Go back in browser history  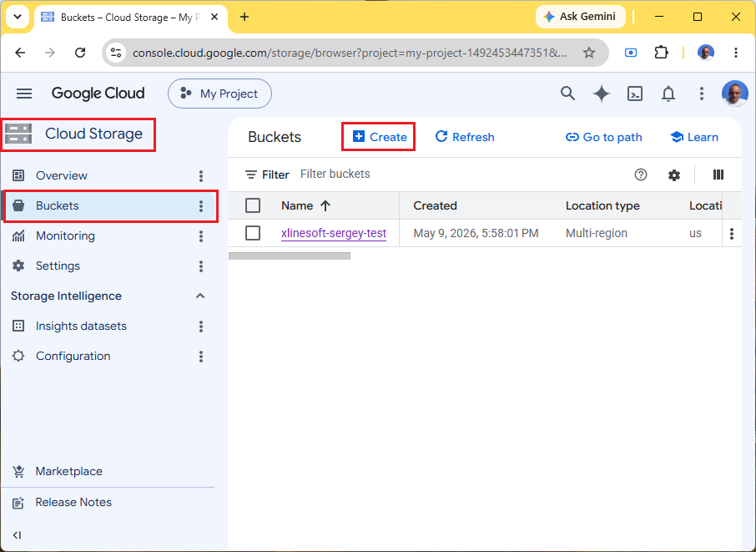coord(20,53)
